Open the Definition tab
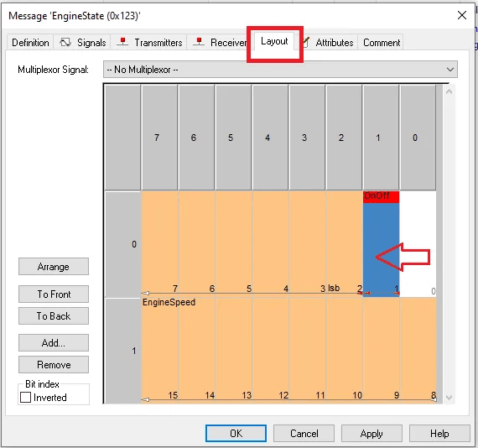 pyautogui.click(x=30, y=43)
